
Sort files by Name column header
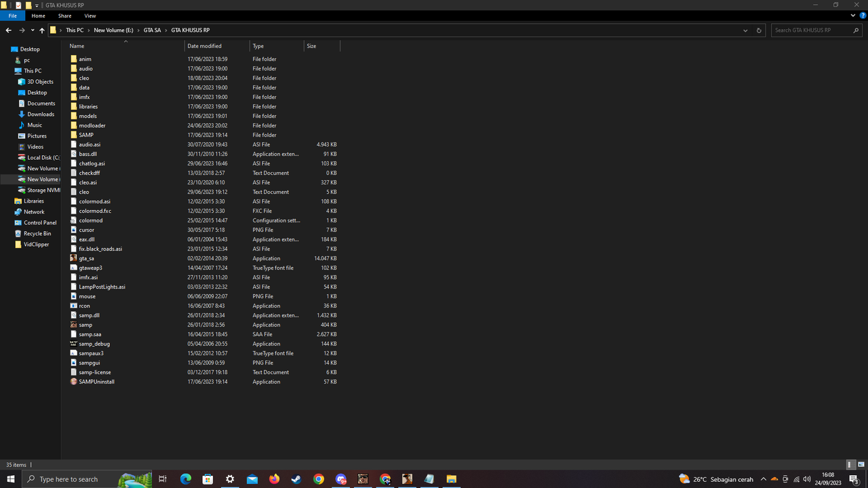125,46
